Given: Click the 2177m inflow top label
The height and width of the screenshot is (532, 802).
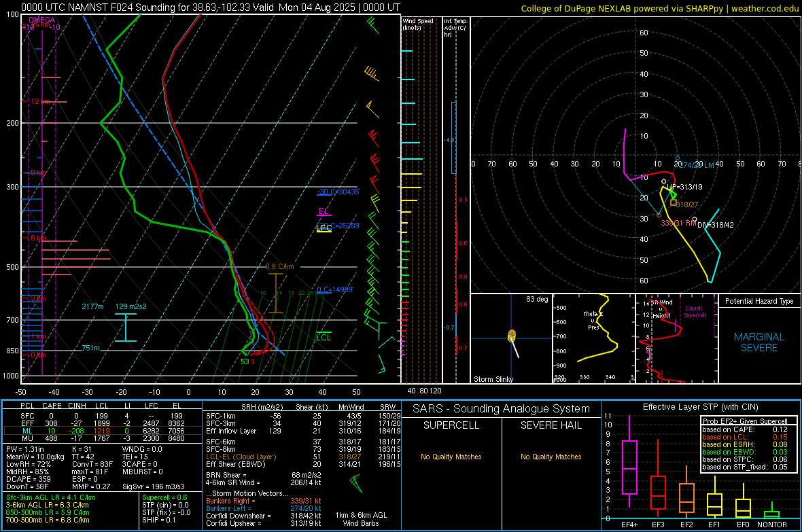Looking at the screenshot, I should click(x=92, y=306).
